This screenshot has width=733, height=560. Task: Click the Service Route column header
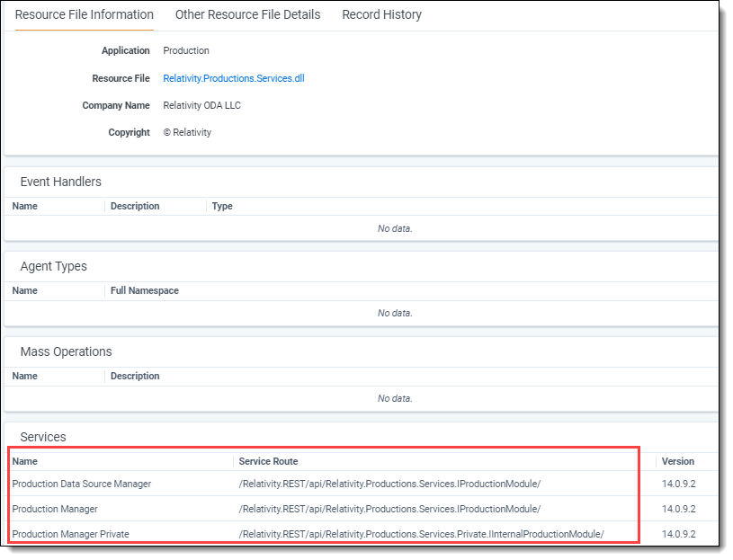click(268, 461)
